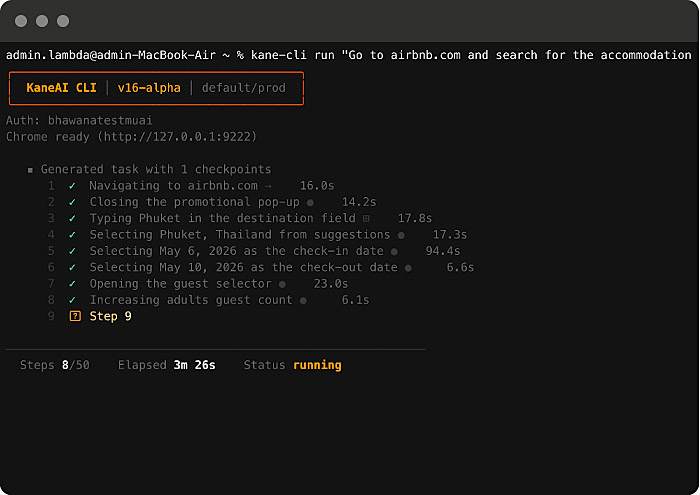700x495 pixels.
Task: Click the green checkmark for Navigating to airbnb.com
Action: click(x=72, y=186)
